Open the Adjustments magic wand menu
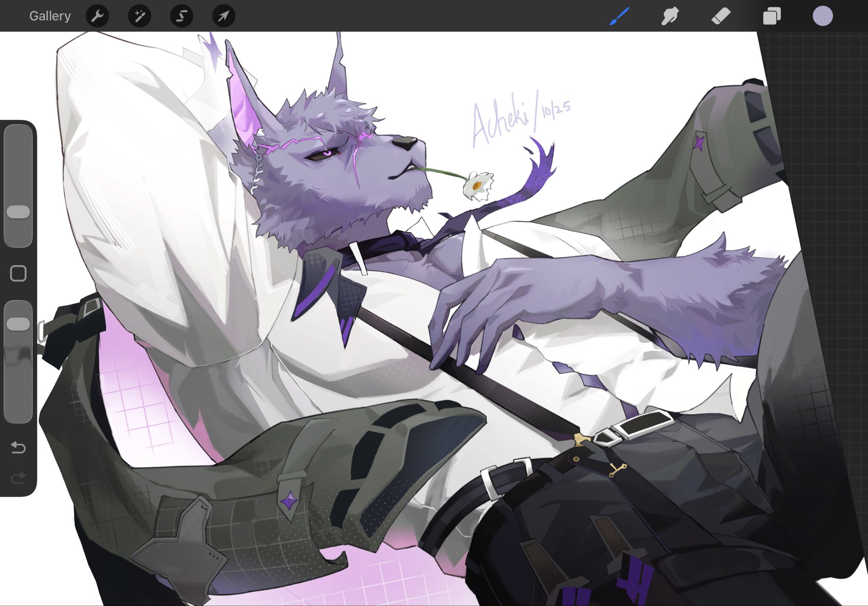Viewport: 868px width, 606px height. 139,16
